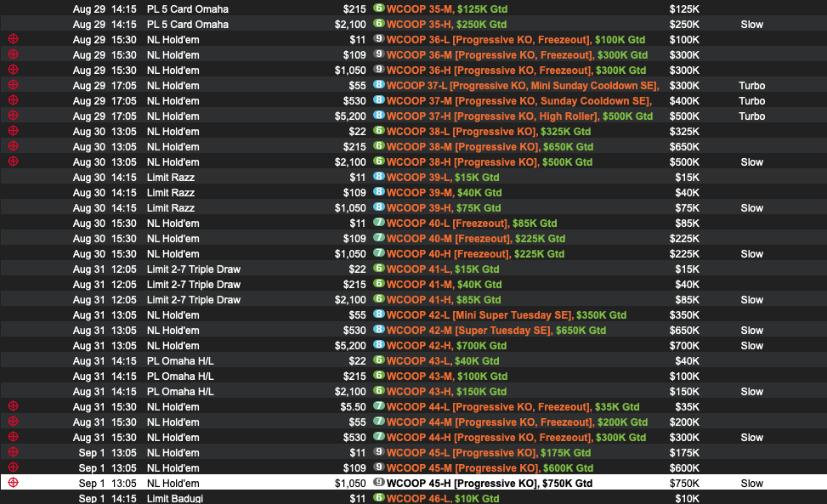Click the target icon for WCOOP 44-M row
This screenshot has height=504, width=827.
tap(14, 422)
